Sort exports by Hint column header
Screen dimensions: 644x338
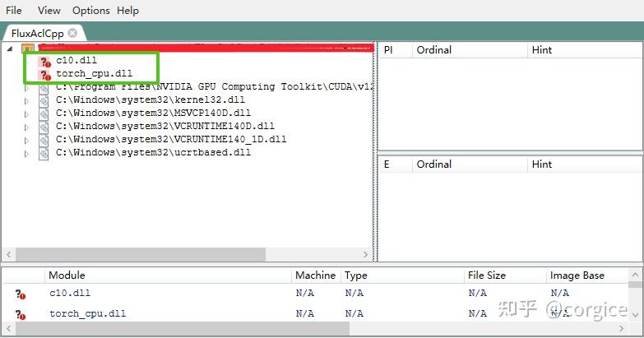585,164
